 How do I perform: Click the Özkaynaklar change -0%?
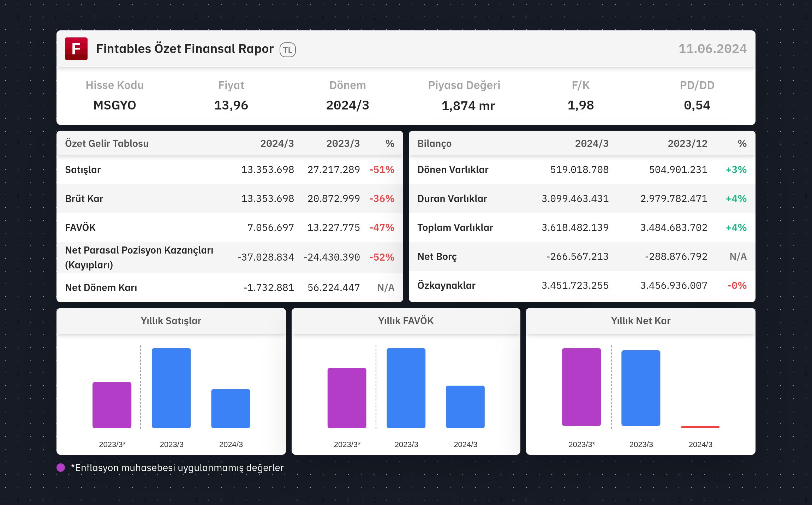click(x=737, y=286)
